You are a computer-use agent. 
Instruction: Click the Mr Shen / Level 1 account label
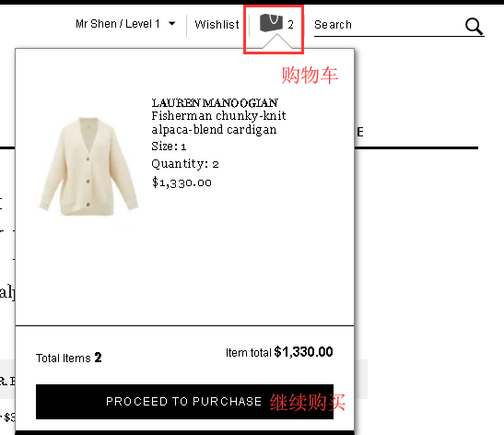(118, 24)
